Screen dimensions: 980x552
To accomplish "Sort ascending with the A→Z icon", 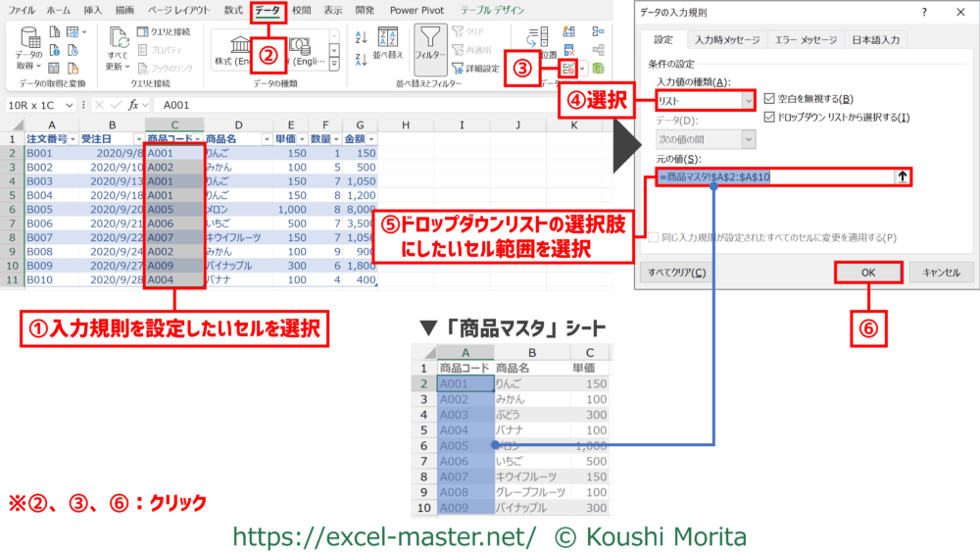I will (360, 38).
